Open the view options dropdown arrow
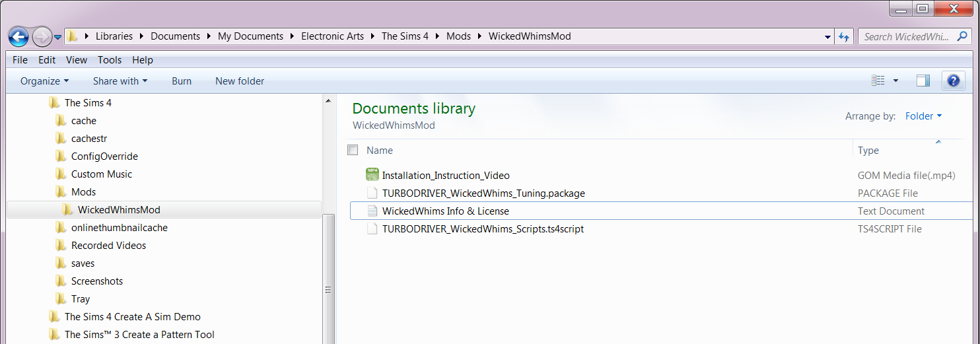The width and height of the screenshot is (980, 344). (895, 81)
